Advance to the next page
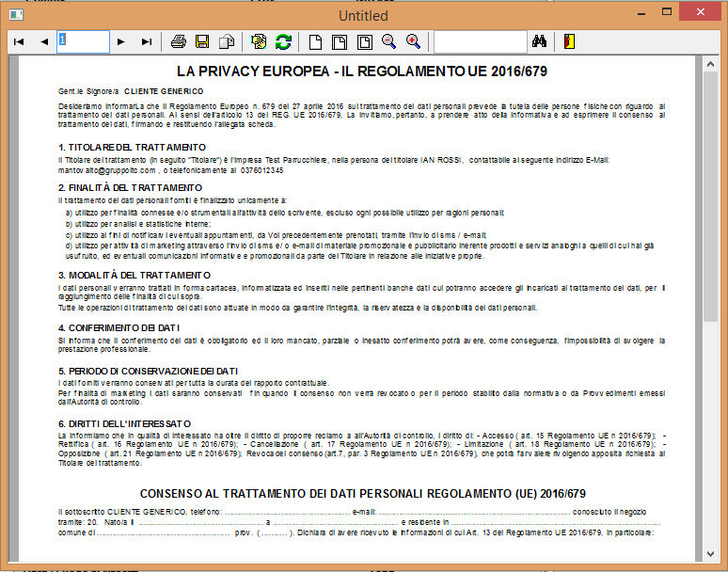Screen dimensions: 728x572 [120, 42]
